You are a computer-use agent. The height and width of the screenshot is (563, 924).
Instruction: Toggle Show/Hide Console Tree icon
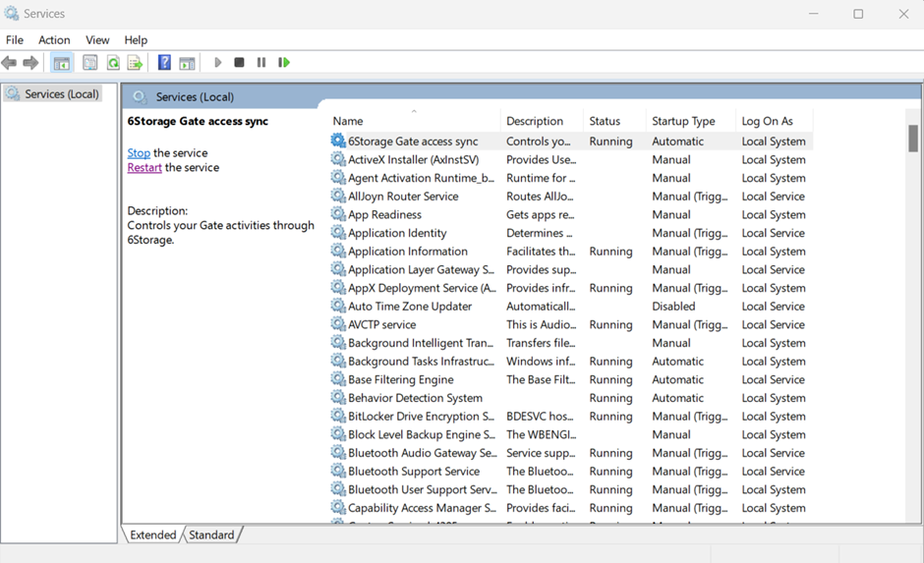click(x=61, y=63)
